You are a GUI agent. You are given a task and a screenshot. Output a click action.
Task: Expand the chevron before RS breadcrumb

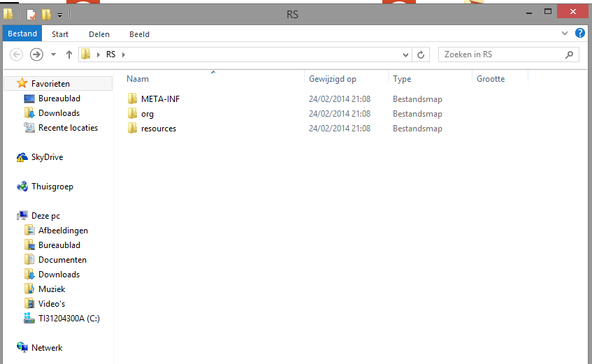point(98,54)
